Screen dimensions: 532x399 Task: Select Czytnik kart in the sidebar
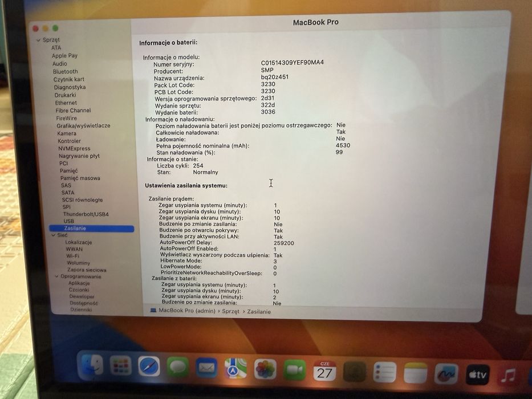pyautogui.click(x=69, y=79)
